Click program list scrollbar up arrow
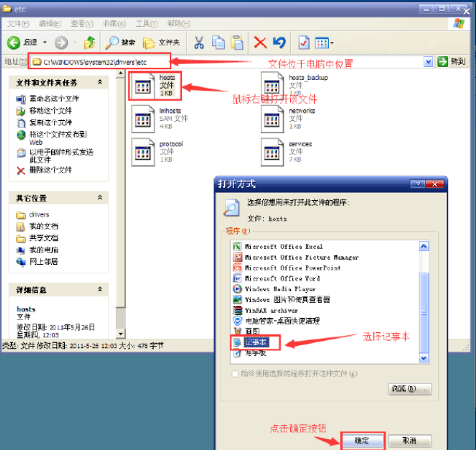The image size is (476, 450). point(424,246)
